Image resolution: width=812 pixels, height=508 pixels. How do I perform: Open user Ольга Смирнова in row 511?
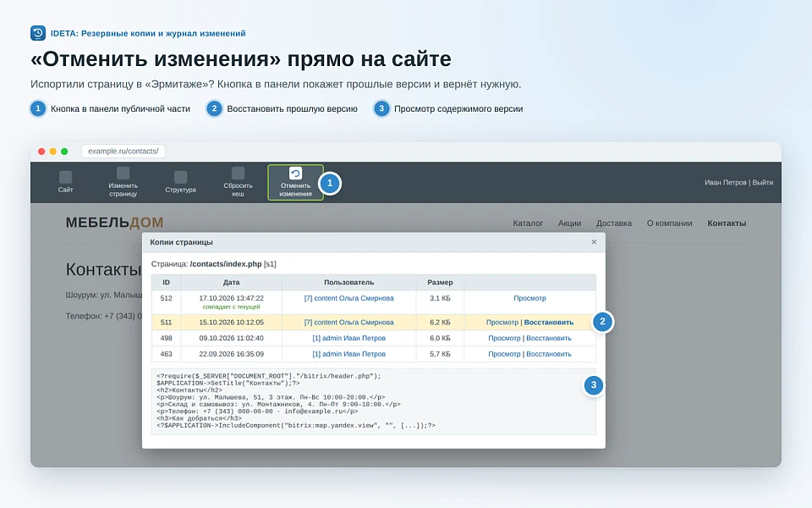tap(348, 322)
